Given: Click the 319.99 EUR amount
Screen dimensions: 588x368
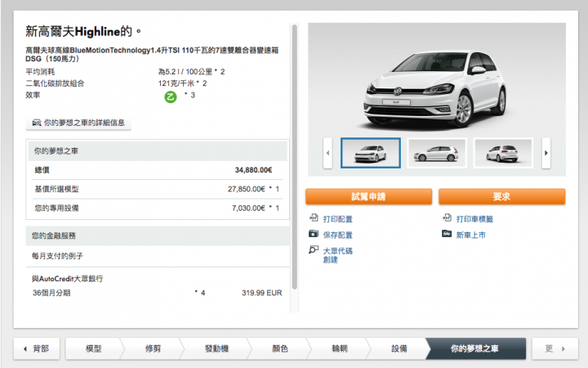Looking at the screenshot, I should pos(262,293).
